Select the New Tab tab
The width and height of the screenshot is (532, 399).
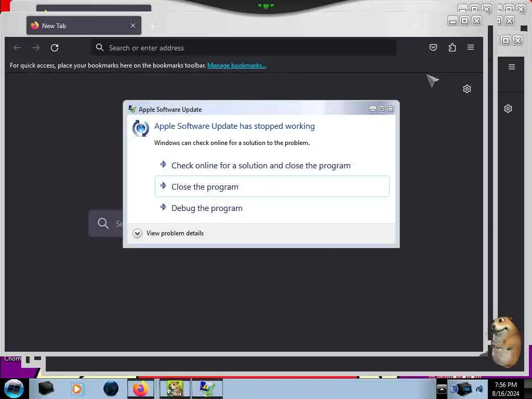coord(84,25)
